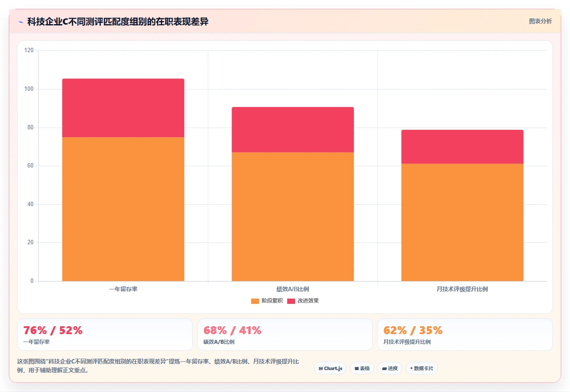Click the red bar segment for 一年留存率

tap(123, 108)
